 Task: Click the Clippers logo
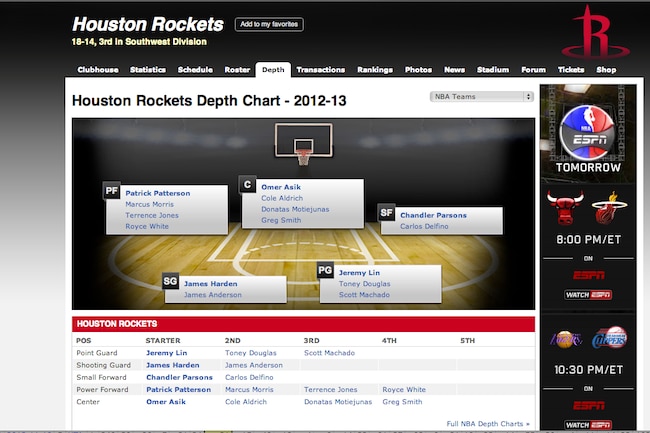pyautogui.click(x=609, y=338)
